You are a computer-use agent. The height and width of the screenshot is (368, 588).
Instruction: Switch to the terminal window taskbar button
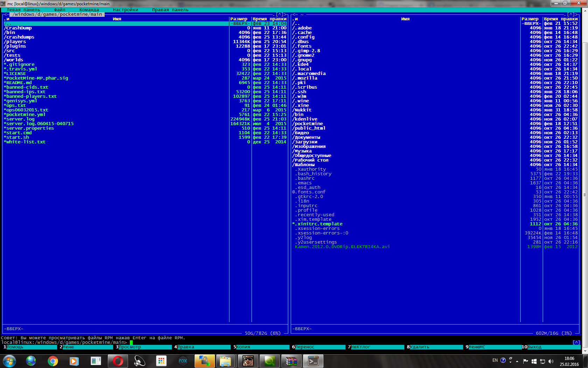coord(313,361)
